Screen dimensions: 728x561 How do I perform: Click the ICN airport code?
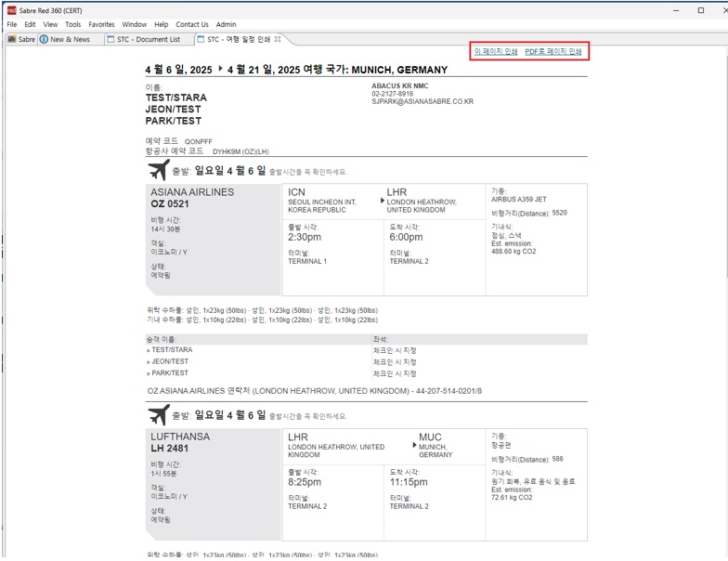(296, 192)
